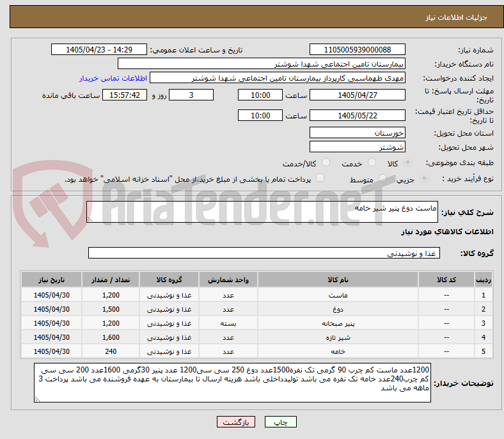Click the response deadline hour 10:00 field
Screen dimensions: 504x439
pos(260,95)
